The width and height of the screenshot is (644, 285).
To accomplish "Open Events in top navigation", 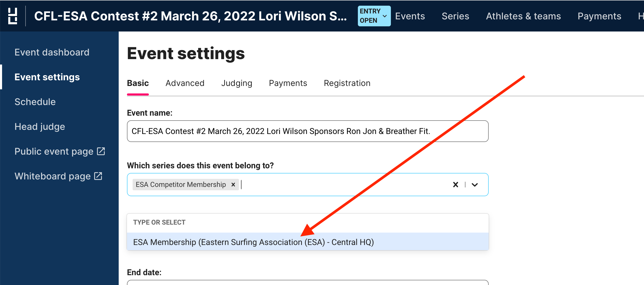I will 410,16.
